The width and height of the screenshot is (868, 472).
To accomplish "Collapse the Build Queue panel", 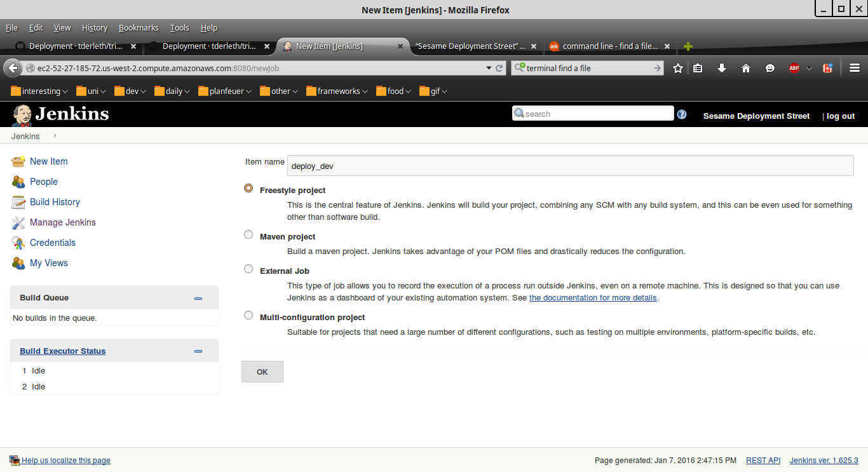I will (198, 298).
